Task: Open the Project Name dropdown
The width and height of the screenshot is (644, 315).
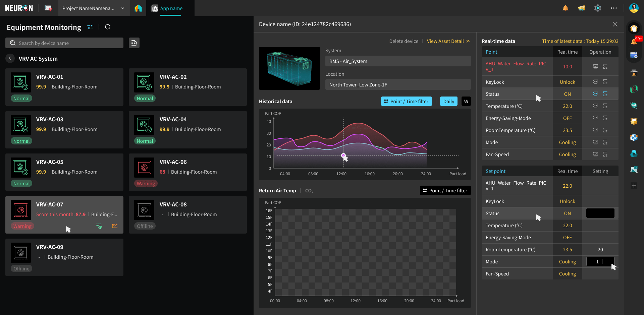Action: pos(93,8)
